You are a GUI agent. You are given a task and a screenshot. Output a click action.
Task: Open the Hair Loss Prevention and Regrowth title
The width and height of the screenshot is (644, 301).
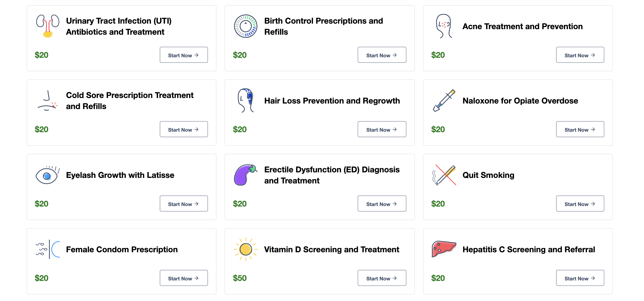(332, 101)
